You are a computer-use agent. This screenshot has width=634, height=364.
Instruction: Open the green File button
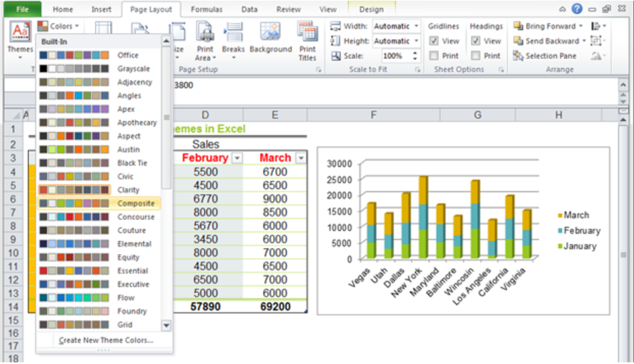click(22, 9)
